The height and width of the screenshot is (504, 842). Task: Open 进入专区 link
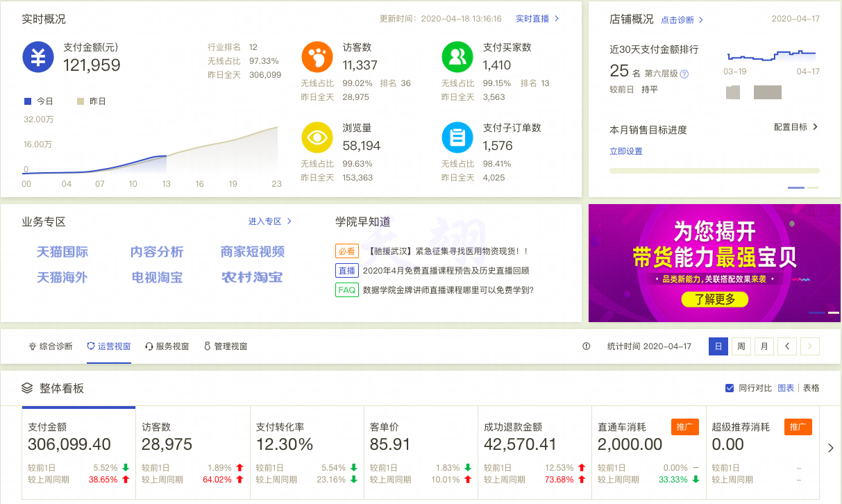[x=271, y=221]
